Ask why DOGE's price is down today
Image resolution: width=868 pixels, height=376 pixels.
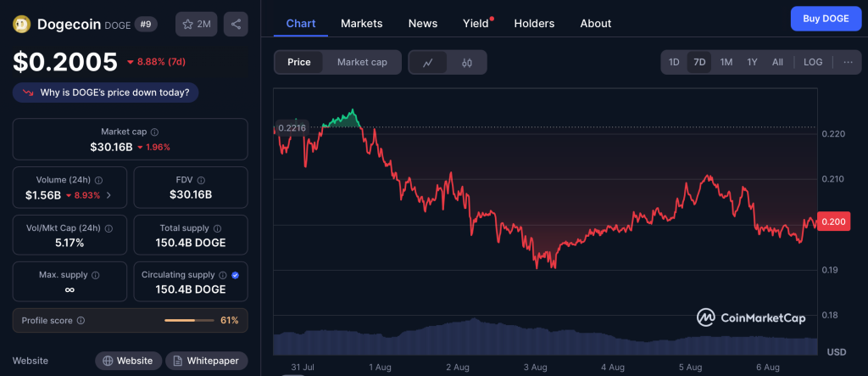pos(105,93)
